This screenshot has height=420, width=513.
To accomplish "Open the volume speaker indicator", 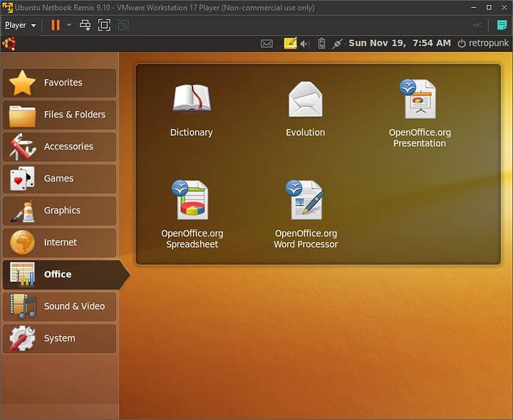I will (304, 43).
